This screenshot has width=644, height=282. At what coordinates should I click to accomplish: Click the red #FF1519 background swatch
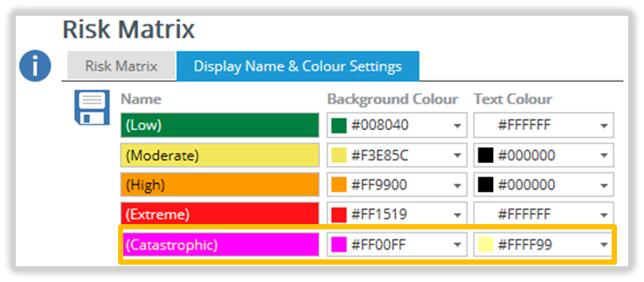(x=339, y=214)
